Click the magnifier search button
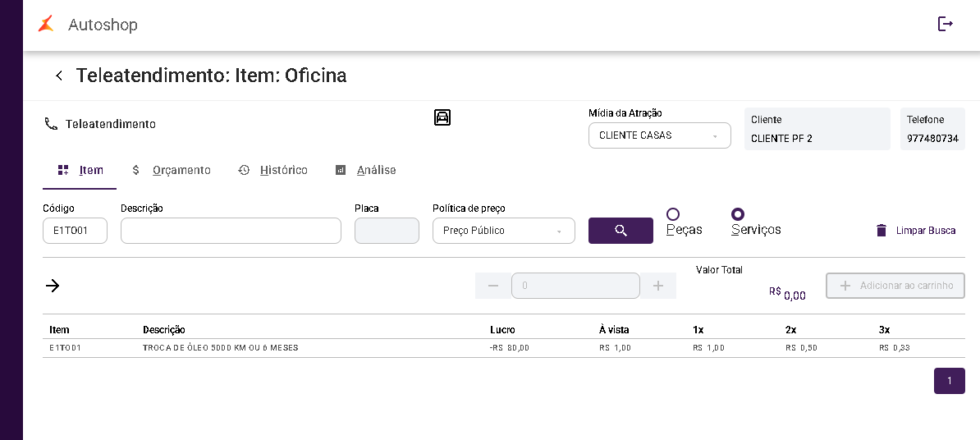 pyautogui.click(x=621, y=231)
